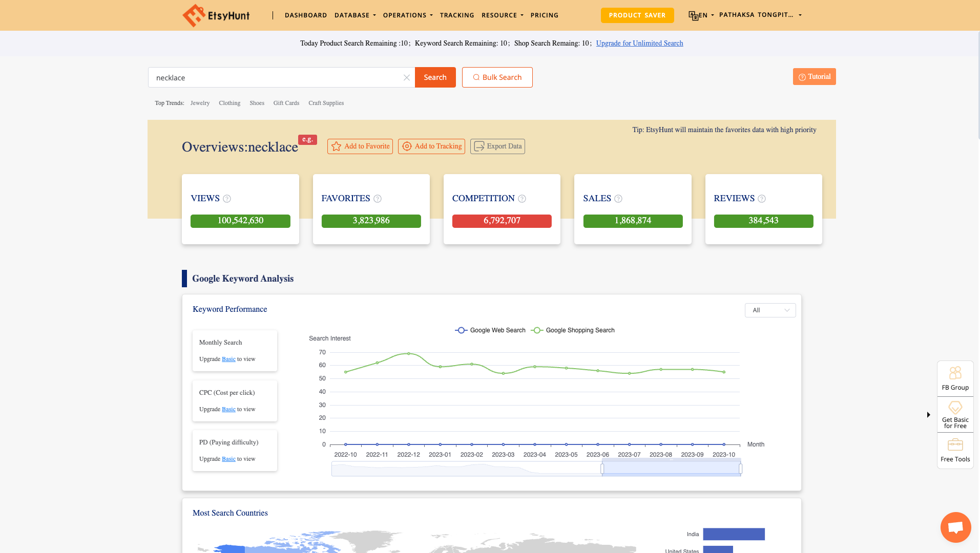Open the VIEWS metric help icon
The image size is (980, 553).
click(227, 199)
